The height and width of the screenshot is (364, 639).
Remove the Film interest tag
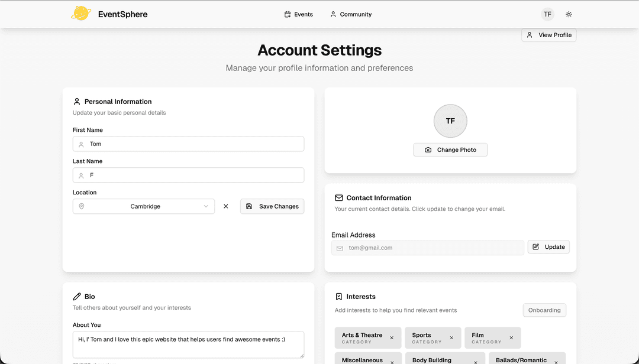click(511, 337)
